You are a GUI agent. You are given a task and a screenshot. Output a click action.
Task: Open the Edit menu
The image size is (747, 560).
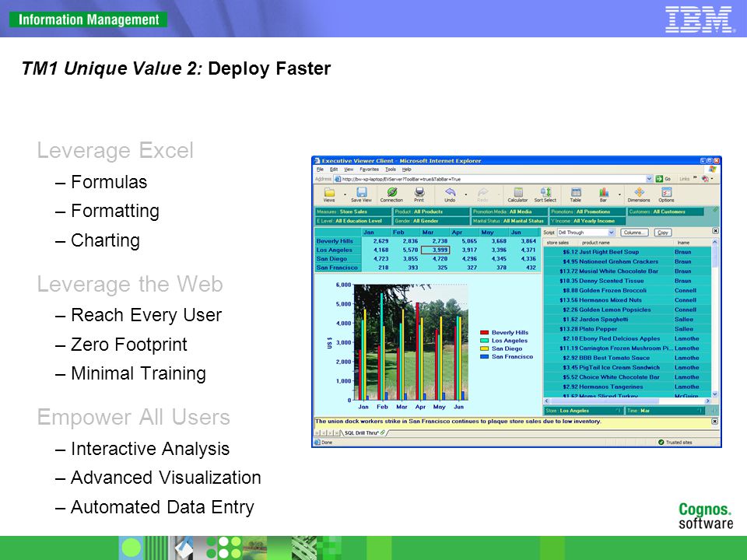tap(334, 170)
